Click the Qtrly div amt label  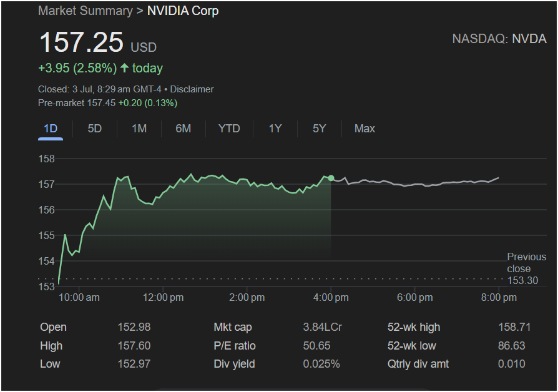[x=418, y=364]
